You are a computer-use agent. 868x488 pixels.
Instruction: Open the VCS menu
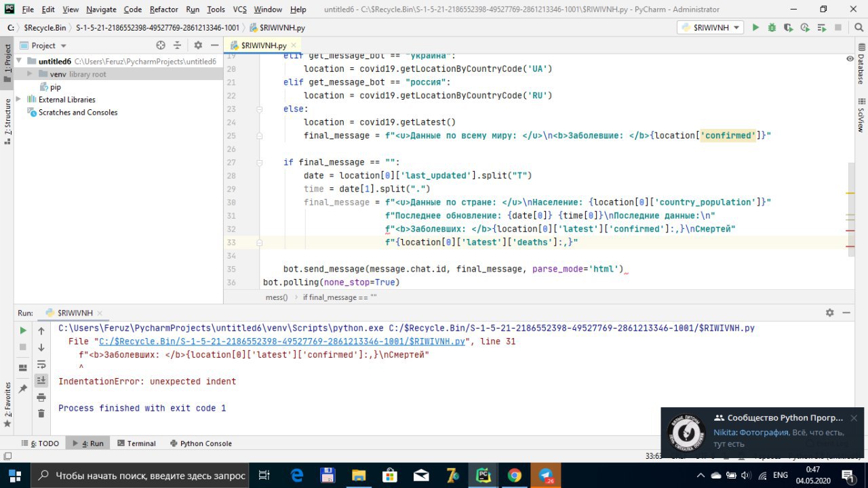point(239,10)
